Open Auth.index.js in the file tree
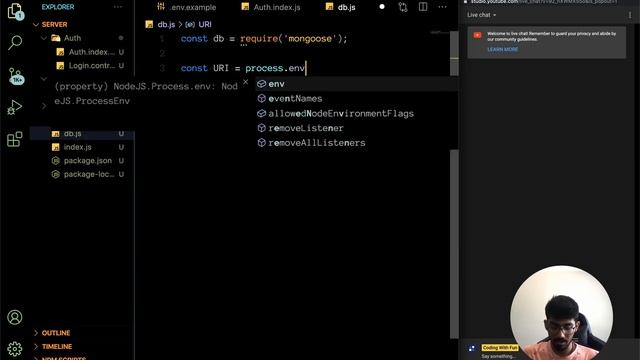 click(90, 52)
